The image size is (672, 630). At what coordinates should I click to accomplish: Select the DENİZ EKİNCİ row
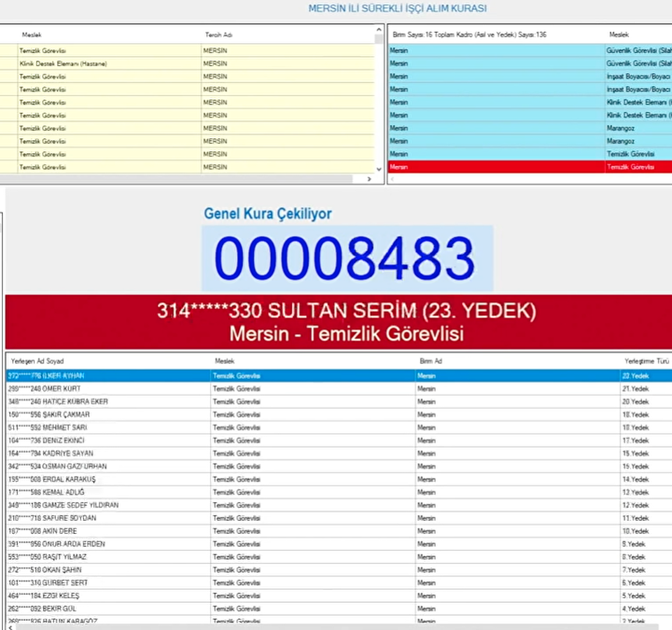click(x=339, y=441)
